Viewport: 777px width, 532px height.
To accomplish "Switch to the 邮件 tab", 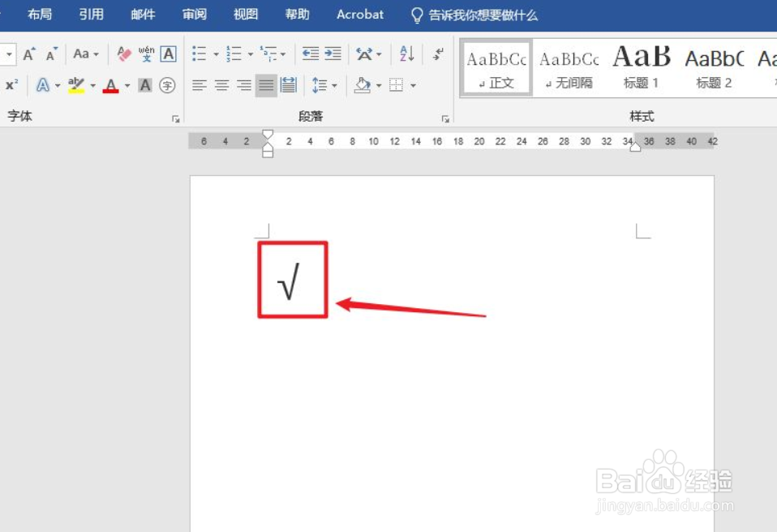I will click(x=143, y=15).
